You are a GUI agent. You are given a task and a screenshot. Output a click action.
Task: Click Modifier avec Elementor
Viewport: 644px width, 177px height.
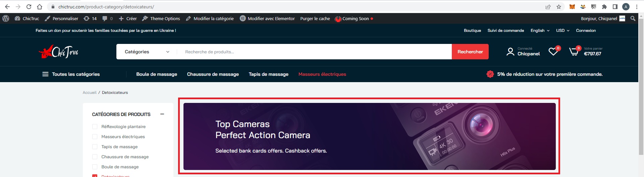pyautogui.click(x=267, y=18)
